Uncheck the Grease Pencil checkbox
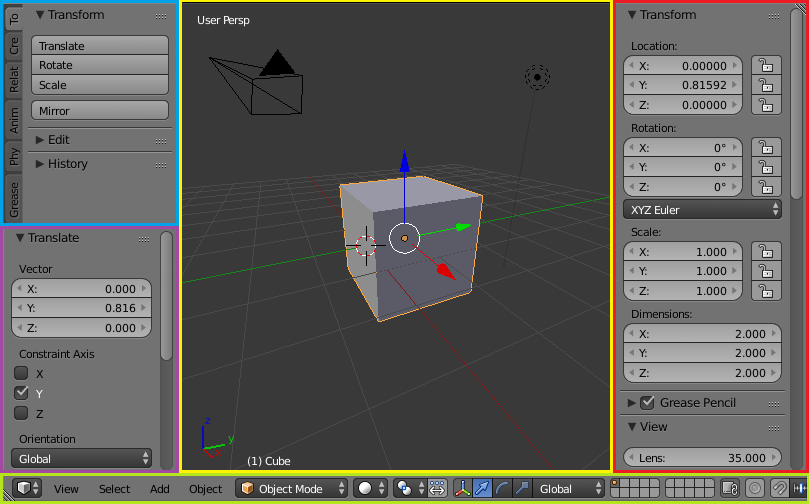 tap(647, 402)
